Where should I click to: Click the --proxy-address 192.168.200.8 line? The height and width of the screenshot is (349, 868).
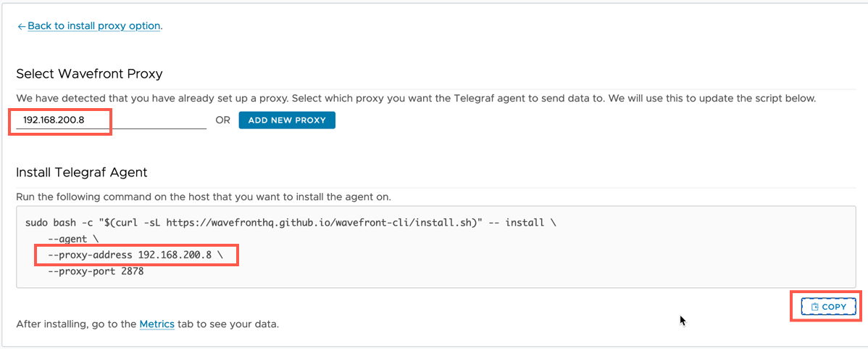pyautogui.click(x=135, y=255)
